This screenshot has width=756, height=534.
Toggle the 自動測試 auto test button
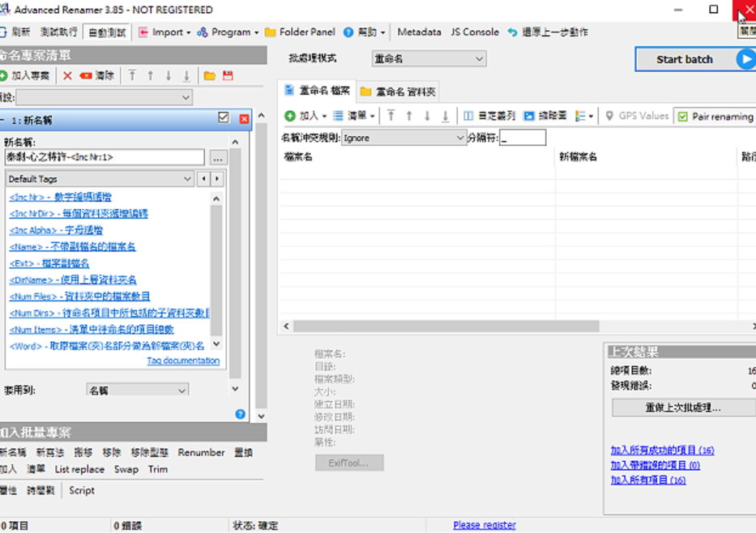[107, 32]
